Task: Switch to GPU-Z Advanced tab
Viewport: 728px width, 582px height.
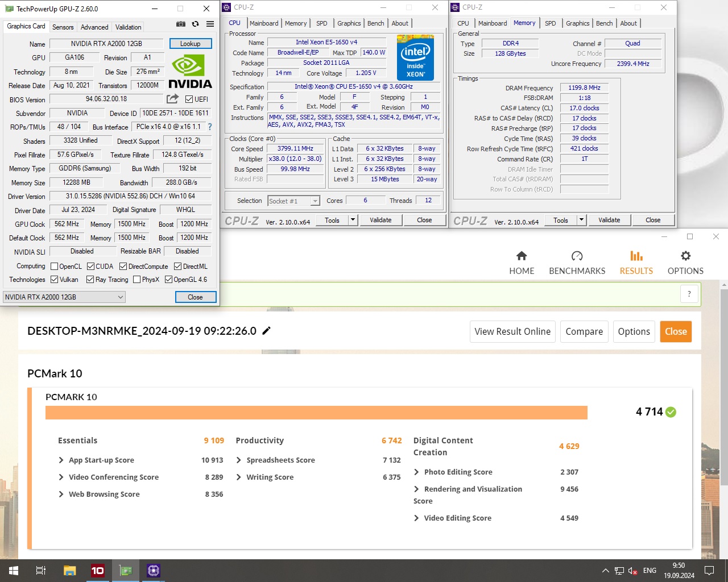Action: [94, 27]
